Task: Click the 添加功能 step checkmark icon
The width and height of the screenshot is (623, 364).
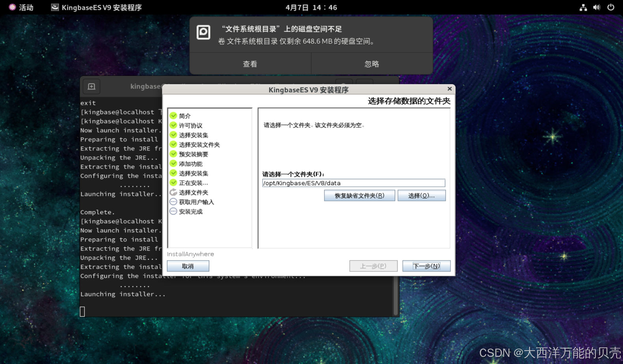Action: click(173, 163)
